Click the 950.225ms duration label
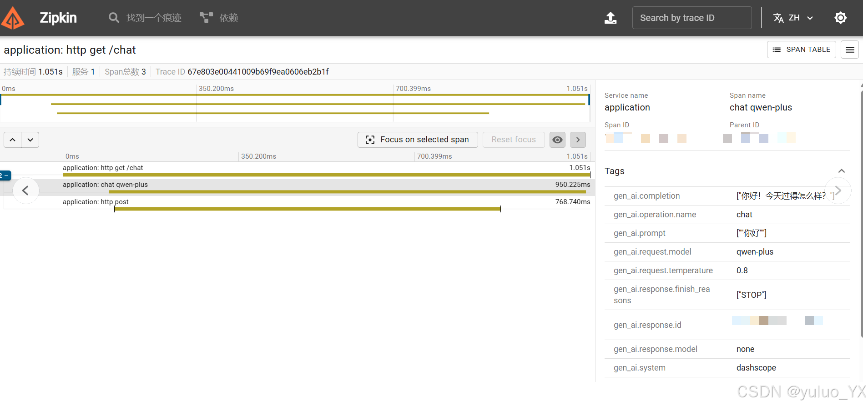The image size is (868, 406). click(572, 185)
